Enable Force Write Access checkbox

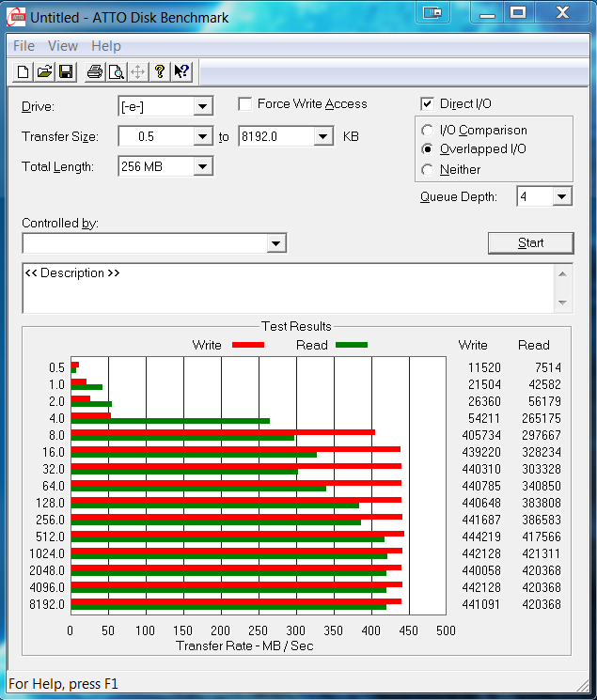(245, 104)
